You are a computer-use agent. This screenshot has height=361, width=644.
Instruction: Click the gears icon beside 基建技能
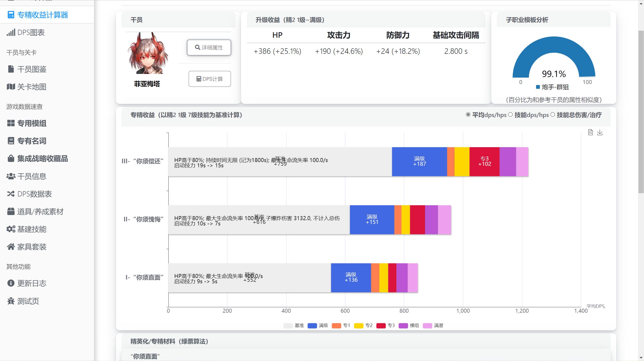[11, 229]
